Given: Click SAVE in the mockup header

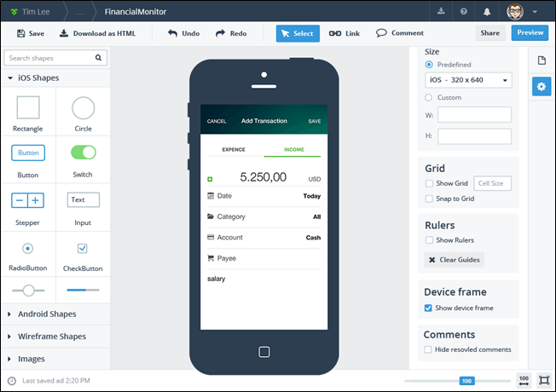Looking at the screenshot, I should pos(315,121).
